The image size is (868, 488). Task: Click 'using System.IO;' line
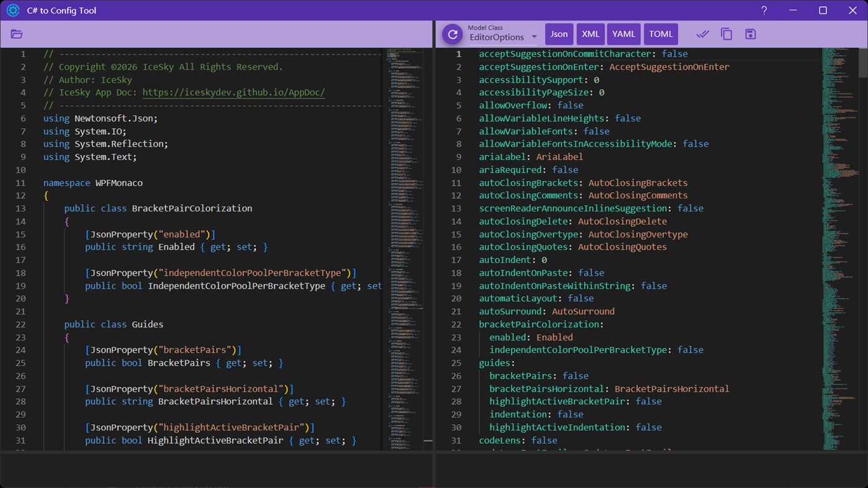click(x=85, y=131)
